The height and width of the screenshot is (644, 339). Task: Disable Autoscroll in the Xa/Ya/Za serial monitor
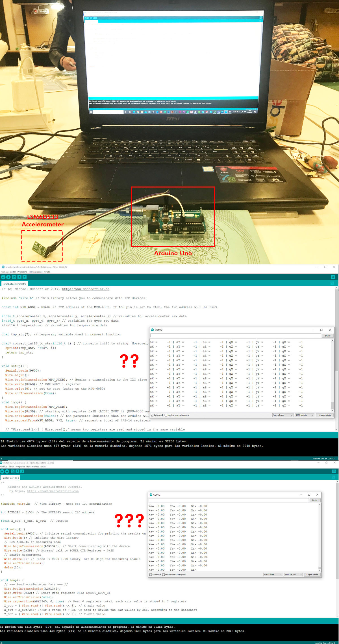coord(151,575)
